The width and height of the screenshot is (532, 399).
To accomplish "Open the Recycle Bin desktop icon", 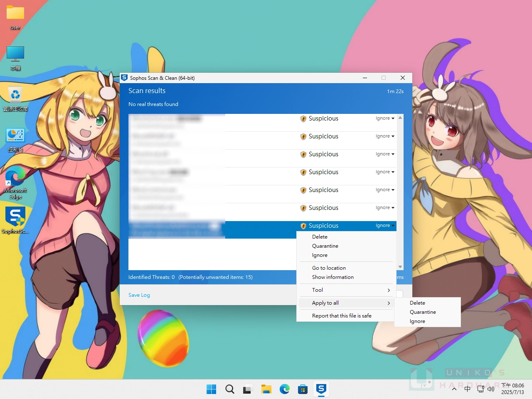I will 15,99.
